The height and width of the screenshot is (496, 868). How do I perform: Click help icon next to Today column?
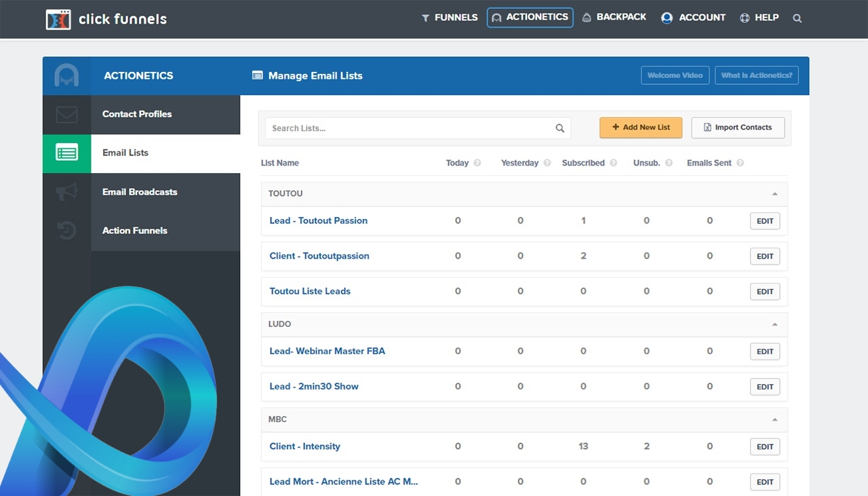(477, 163)
